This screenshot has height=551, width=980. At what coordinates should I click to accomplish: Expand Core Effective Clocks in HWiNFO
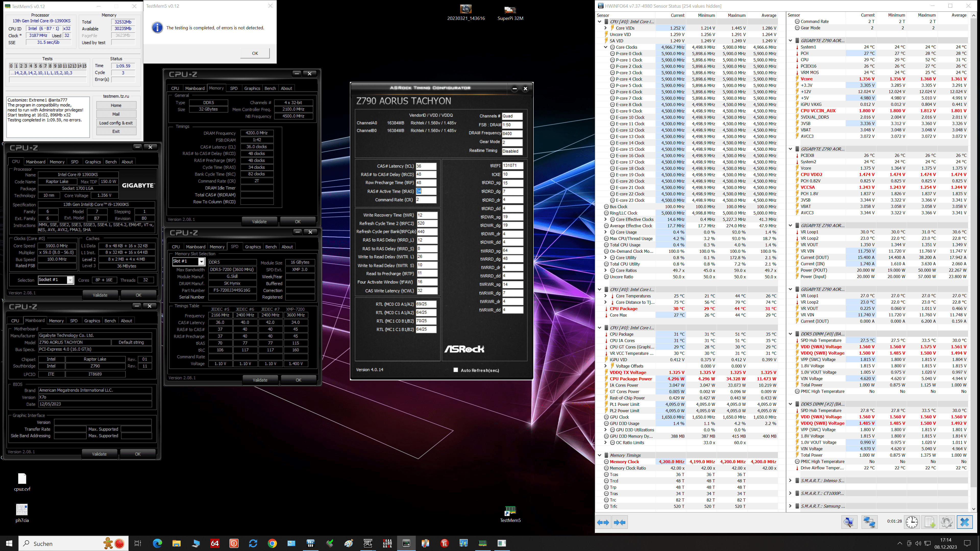605,219
